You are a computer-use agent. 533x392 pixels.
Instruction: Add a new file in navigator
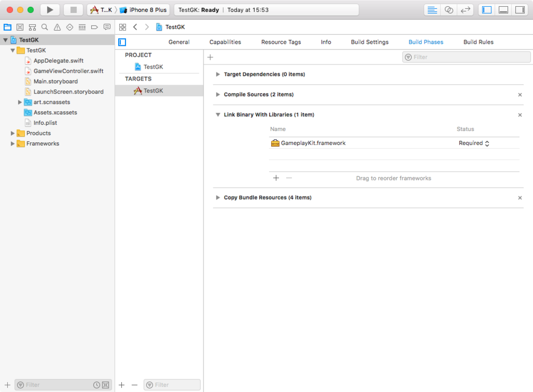pos(7,385)
